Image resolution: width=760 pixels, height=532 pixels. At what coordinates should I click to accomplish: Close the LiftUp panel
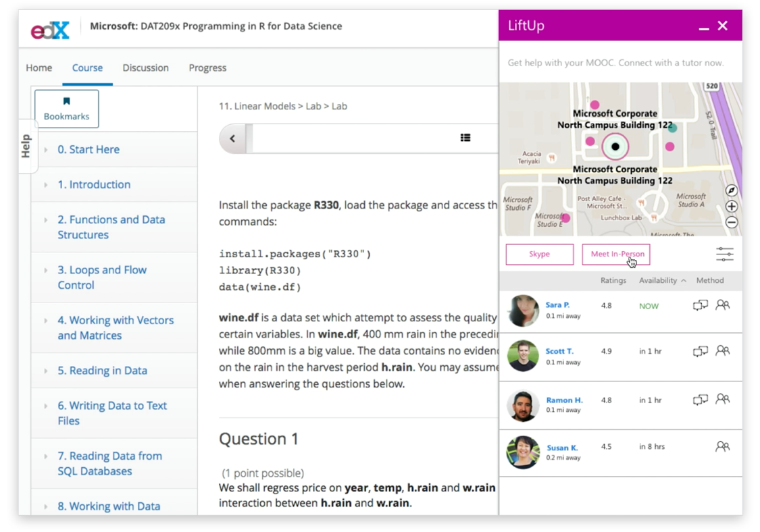pyautogui.click(x=723, y=26)
